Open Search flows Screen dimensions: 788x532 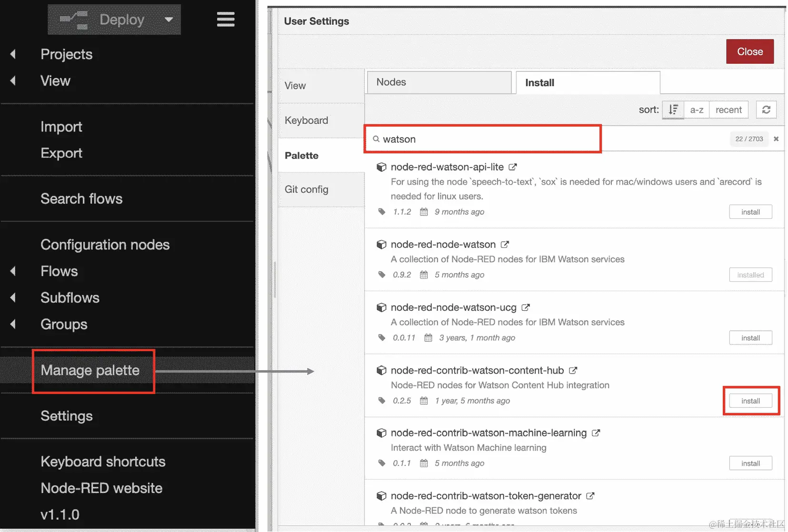pyautogui.click(x=81, y=199)
